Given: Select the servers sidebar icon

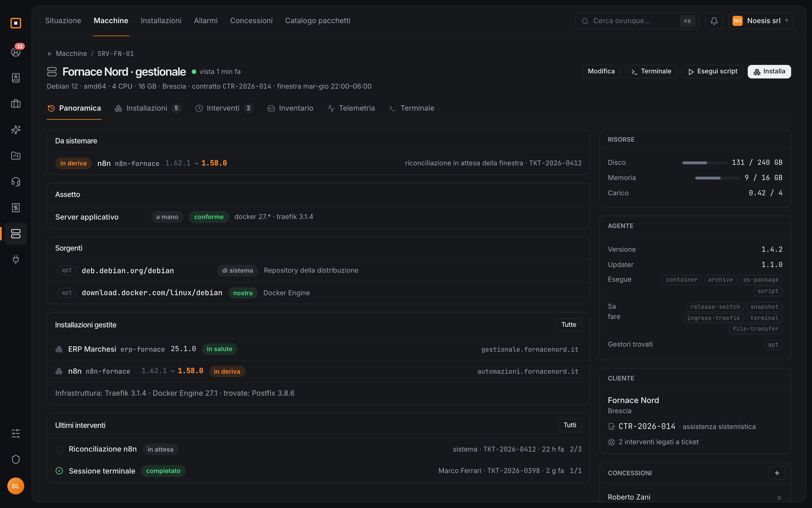Looking at the screenshot, I should click(16, 233).
